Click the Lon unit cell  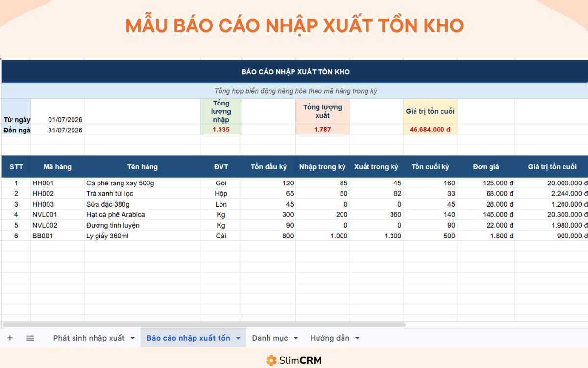click(221, 204)
